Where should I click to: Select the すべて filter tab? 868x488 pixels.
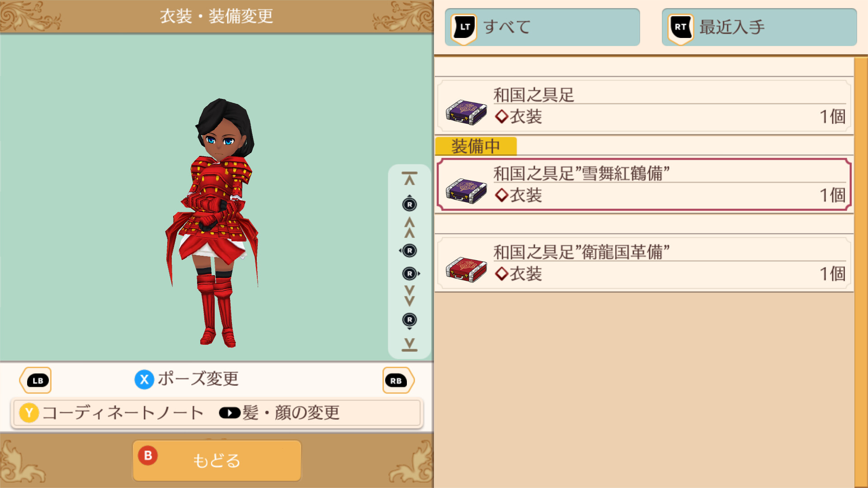coord(542,27)
